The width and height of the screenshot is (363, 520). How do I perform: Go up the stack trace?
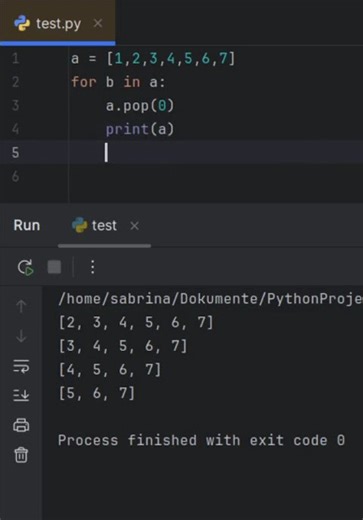21,306
